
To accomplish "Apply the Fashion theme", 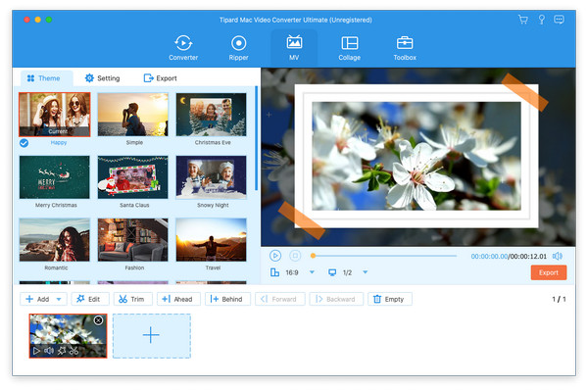I will pos(132,240).
